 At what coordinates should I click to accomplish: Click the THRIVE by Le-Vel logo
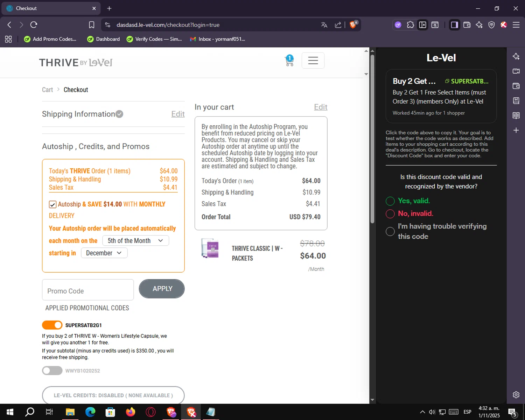click(76, 63)
